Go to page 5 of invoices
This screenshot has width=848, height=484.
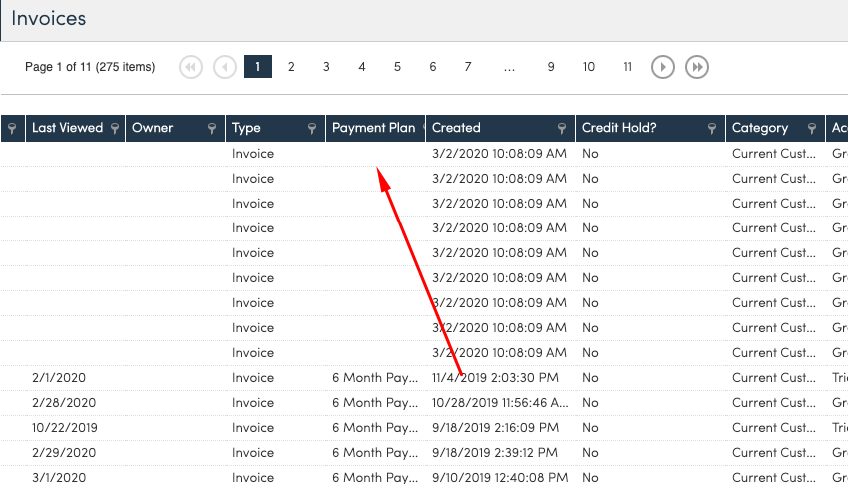(x=397, y=67)
